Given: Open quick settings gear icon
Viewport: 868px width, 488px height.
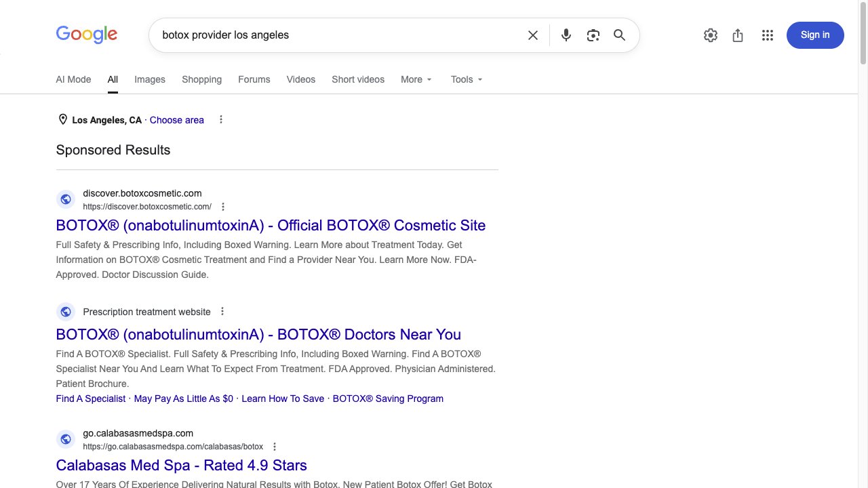Looking at the screenshot, I should pyautogui.click(x=711, y=35).
